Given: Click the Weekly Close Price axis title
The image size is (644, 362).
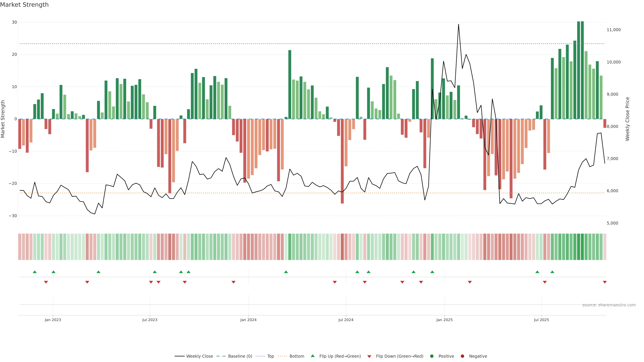Looking at the screenshot, I should coord(627,119).
